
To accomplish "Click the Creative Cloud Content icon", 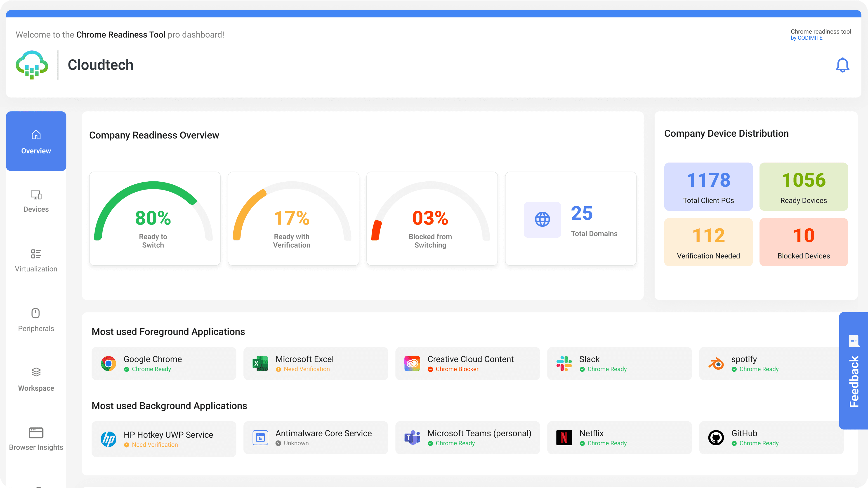I will coord(413,364).
